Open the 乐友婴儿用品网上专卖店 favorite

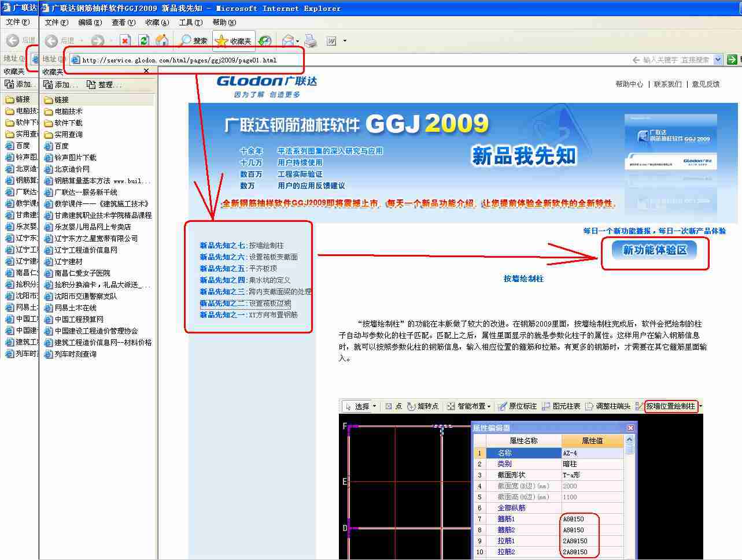87,227
